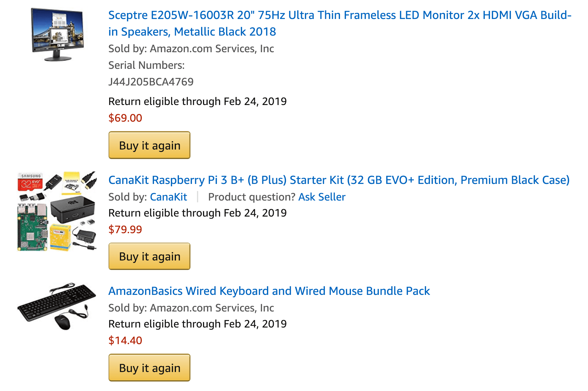Click the 'Product question?' text

(x=252, y=197)
